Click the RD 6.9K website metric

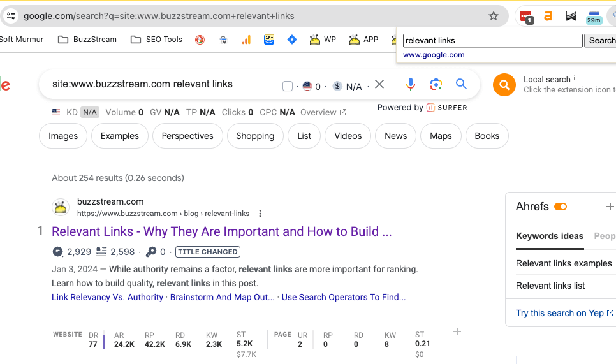tap(183, 340)
